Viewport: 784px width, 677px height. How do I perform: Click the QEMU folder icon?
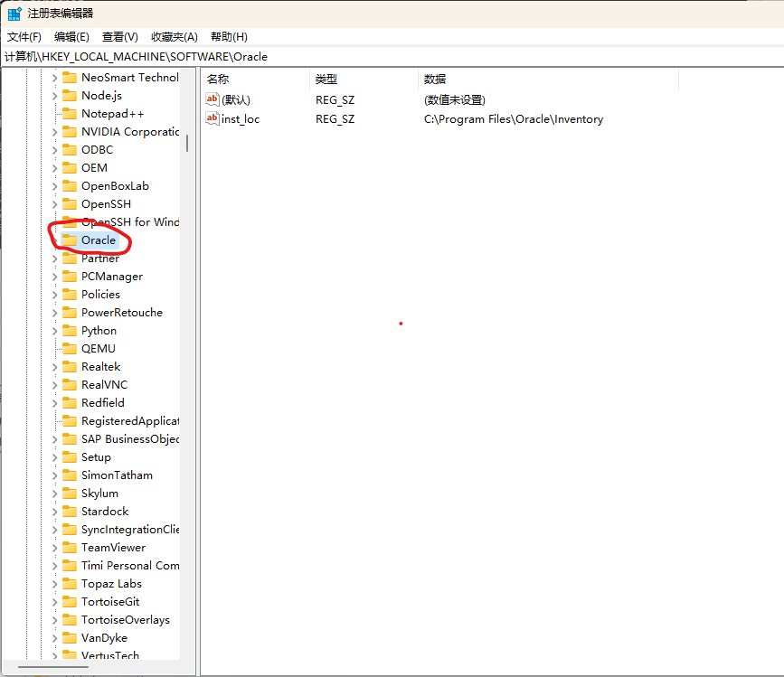click(70, 348)
